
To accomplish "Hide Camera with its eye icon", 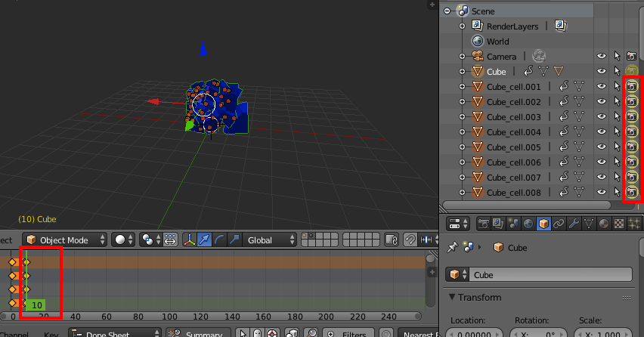I will 602,56.
